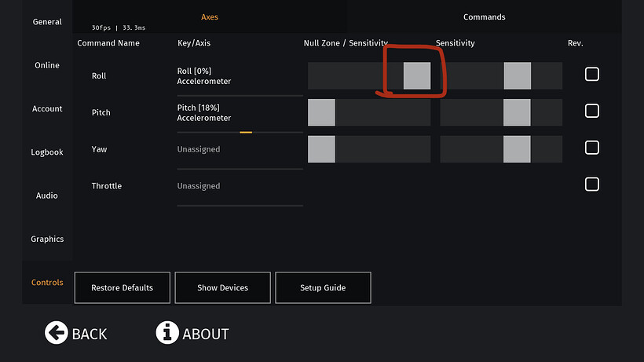Click the About info icon
This screenshot has height=362, width=644.
tap(167, 332)
